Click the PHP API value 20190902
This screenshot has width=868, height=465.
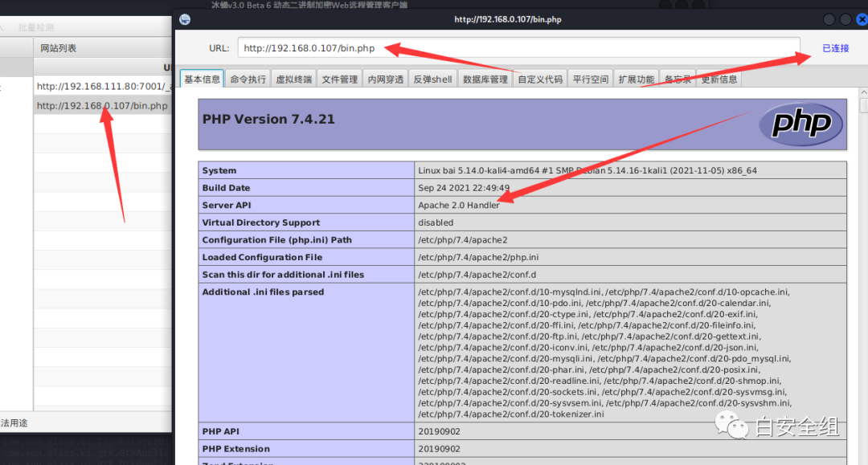click(439, 431)
